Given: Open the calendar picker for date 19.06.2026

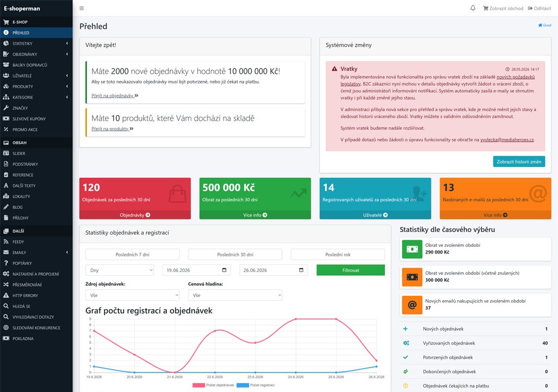Looking at the screenshot, I should click(x=224, y=270).
